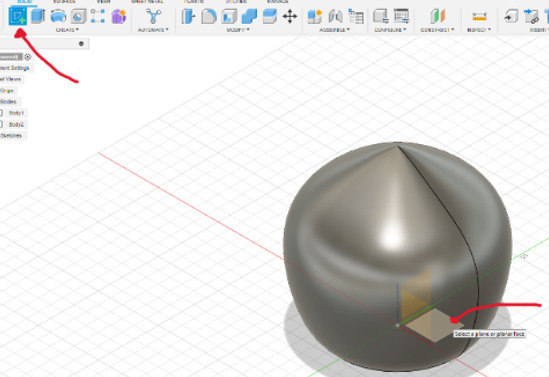Click the Insert icon with chain link
Image resolution: width=549 pixels, height=377 pixels.
531,16
